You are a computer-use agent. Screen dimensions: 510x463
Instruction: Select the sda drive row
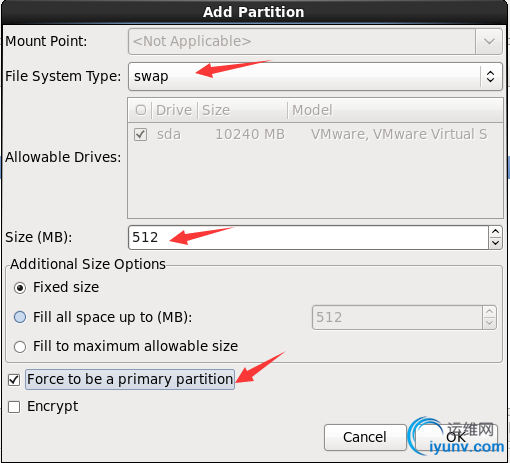pos(315,135)
